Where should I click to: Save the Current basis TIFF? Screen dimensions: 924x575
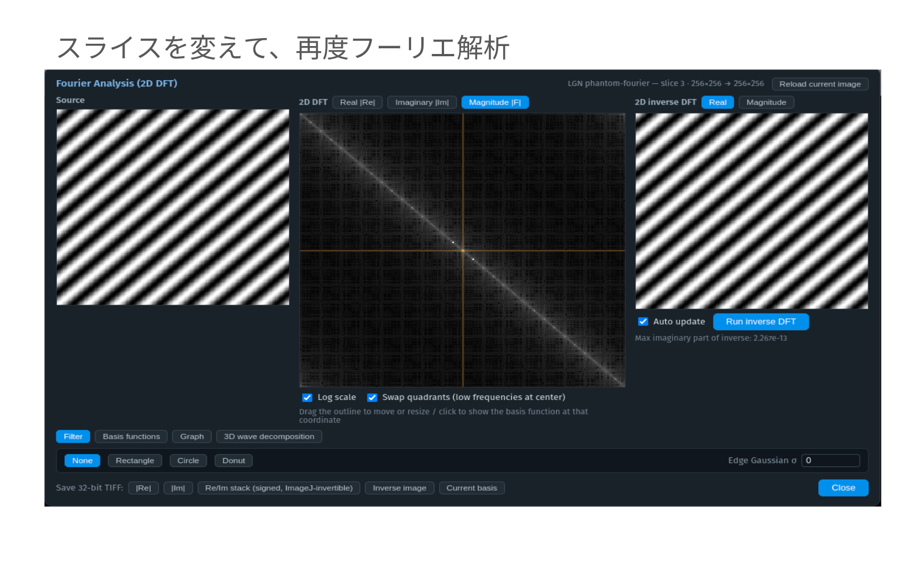pyautogui.click(x=472, y=488)
